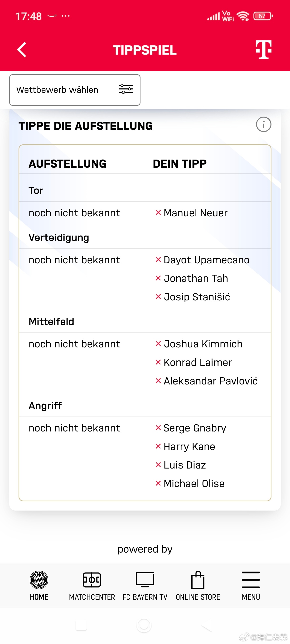Remove Harry Kane from the attack
290x644 pixels.
158,446
